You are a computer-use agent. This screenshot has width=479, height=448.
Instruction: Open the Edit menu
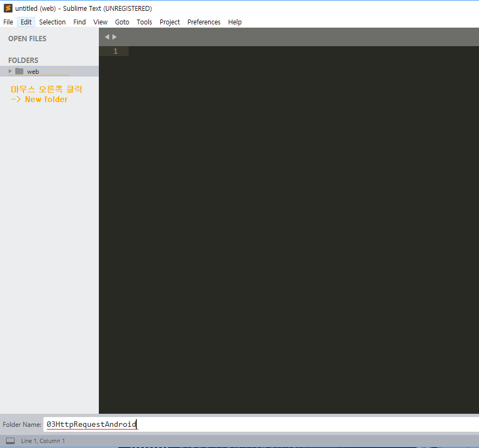(26, 22)
